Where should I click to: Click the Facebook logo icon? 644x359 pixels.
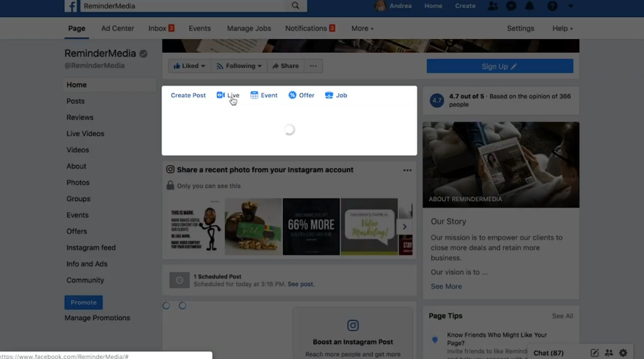tap(70, 6)
